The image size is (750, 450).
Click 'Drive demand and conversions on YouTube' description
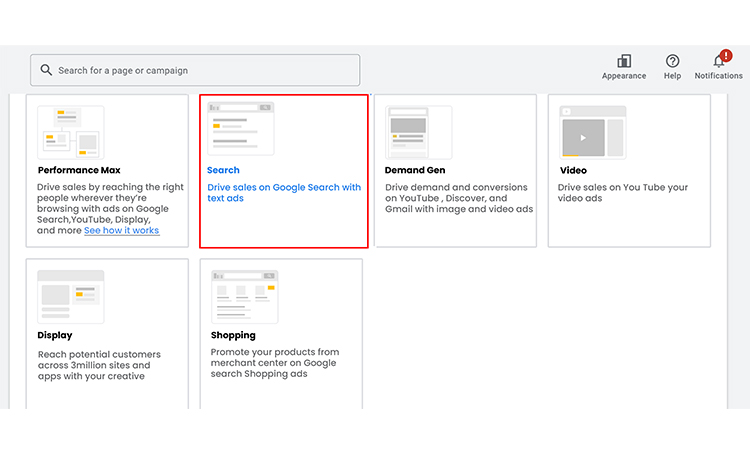pyautogui.click(x=459, y=198)
